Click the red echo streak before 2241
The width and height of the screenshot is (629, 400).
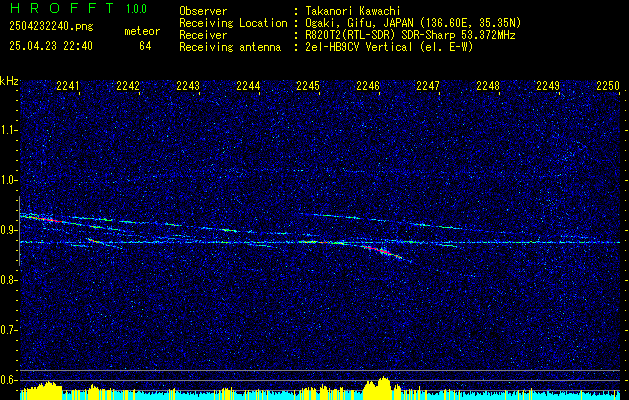(46, 219)
